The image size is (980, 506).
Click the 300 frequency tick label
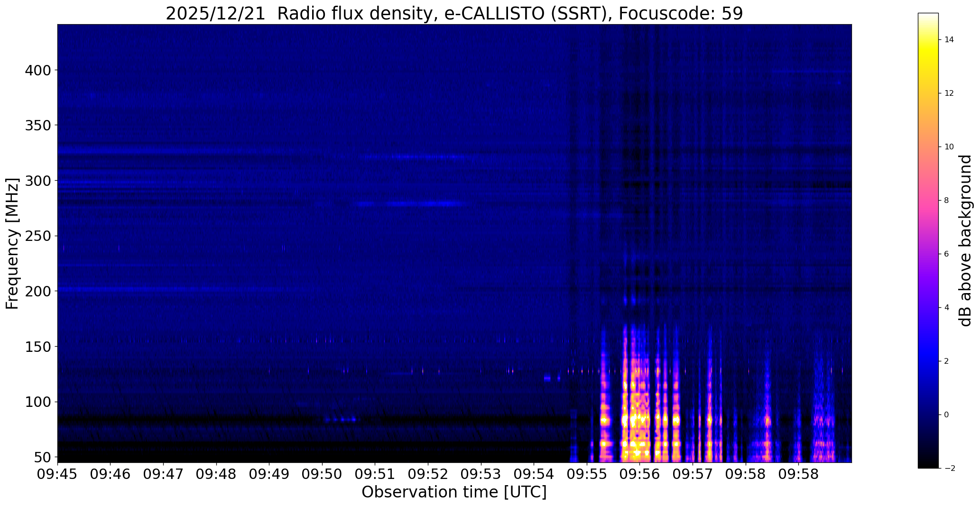tap(38, 181)
